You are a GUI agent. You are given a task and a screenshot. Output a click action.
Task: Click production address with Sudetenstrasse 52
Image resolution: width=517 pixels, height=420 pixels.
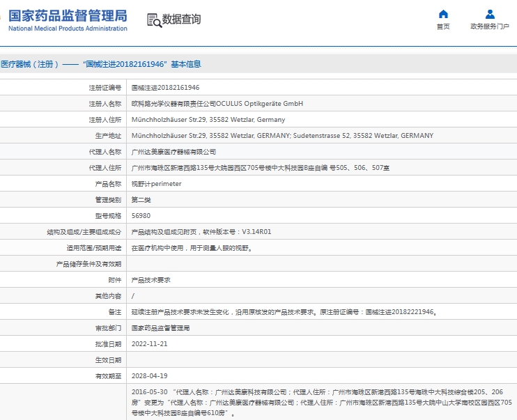point(282,136)
